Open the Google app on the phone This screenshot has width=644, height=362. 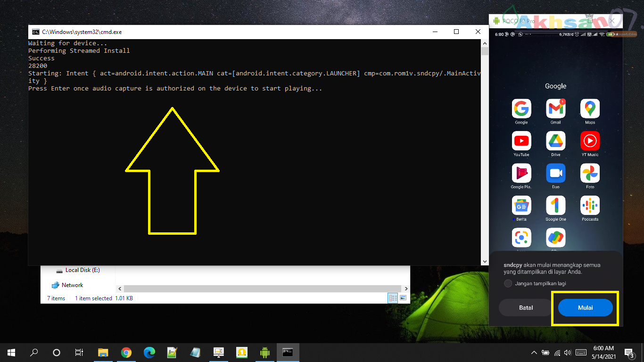(x=521, y=109)
